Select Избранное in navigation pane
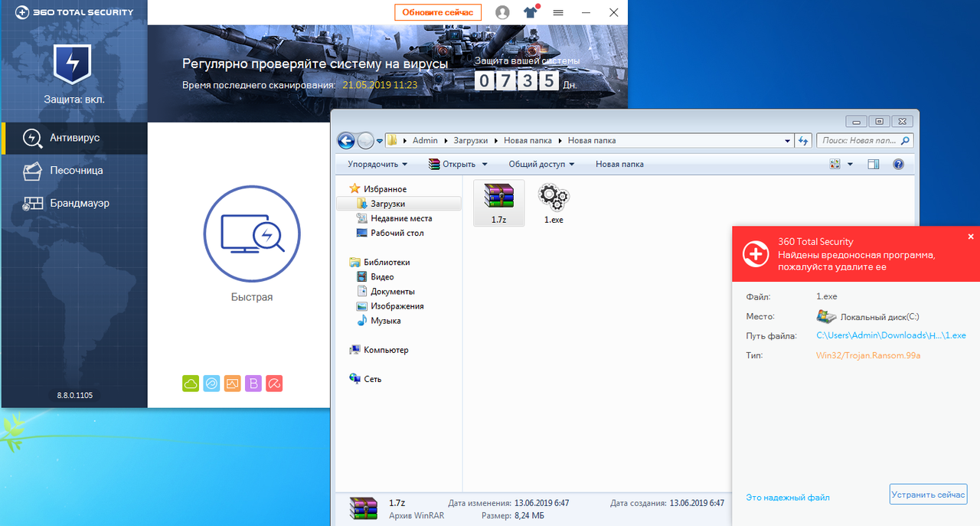This screenshot has height=526, width=980. 385,189
